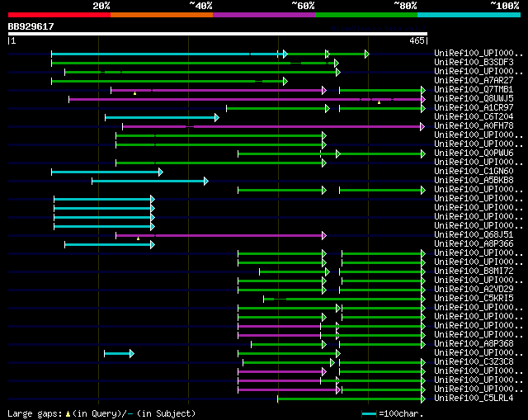The width and height of the screenshot is (528, 420).
Task: Select the UniRef100_A0FH78 label
Action: click(474, 126)
